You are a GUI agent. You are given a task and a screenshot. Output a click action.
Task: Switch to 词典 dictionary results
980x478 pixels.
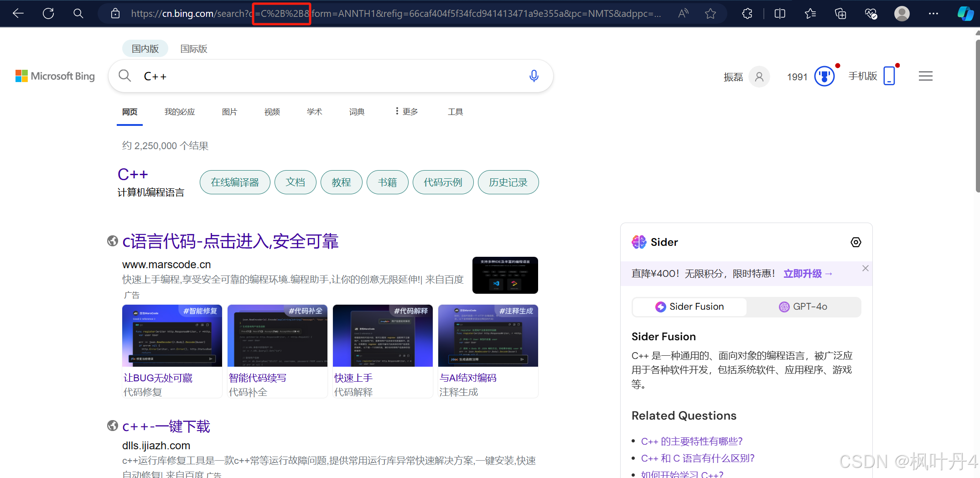[357, 112]
